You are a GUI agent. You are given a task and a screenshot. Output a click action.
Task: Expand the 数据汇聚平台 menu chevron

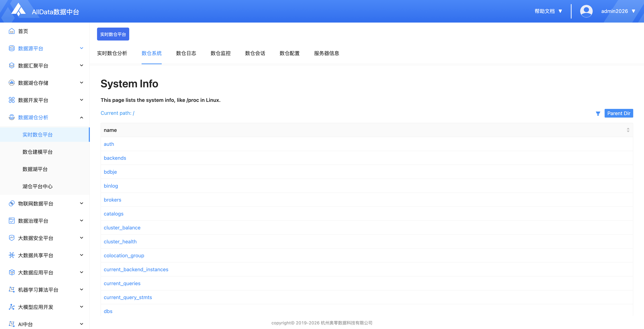click(82, 66)
